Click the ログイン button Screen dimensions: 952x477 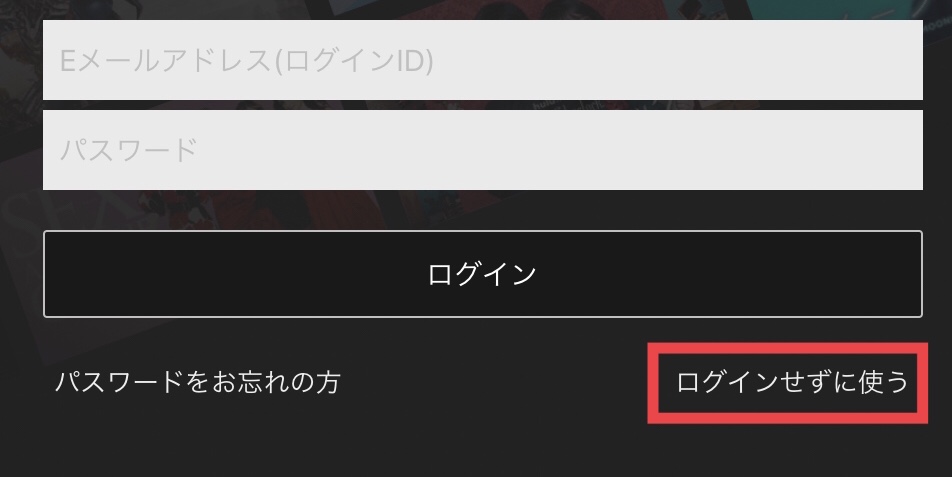483,274
